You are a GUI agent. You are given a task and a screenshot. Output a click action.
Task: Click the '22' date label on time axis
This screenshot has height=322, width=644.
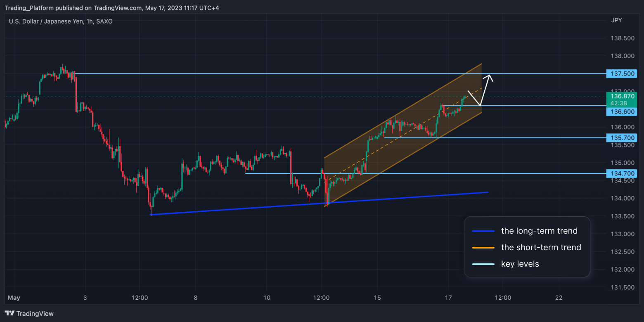(559, 298)
